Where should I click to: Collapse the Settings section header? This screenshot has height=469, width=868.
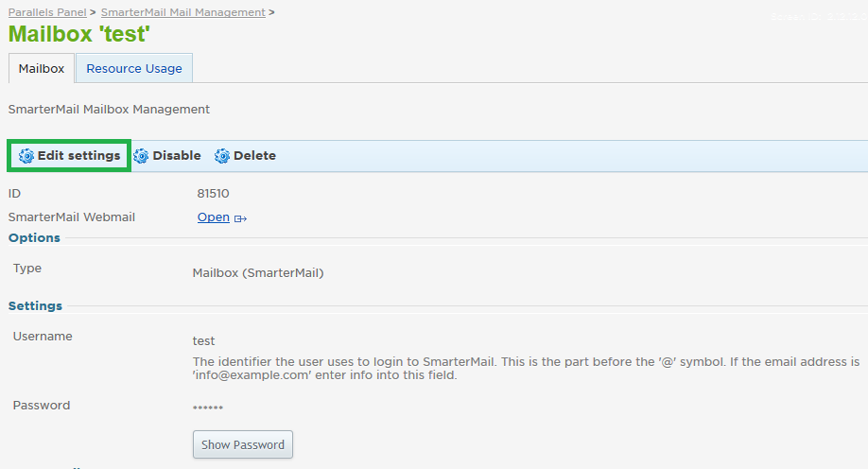(35, 305)
